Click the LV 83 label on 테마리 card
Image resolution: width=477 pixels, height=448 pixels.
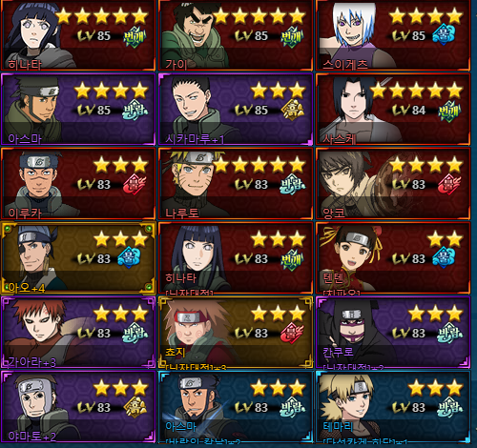[x=409, y=407]
